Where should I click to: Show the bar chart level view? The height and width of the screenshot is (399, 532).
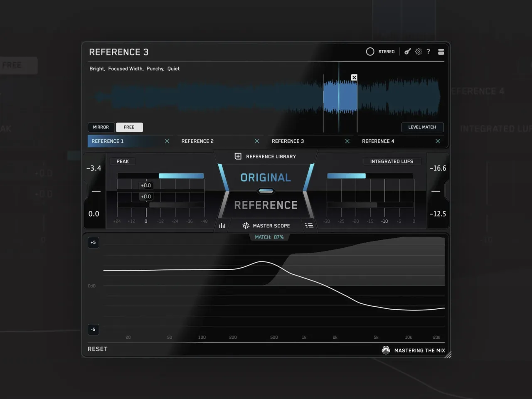click(x=222, y=226)
